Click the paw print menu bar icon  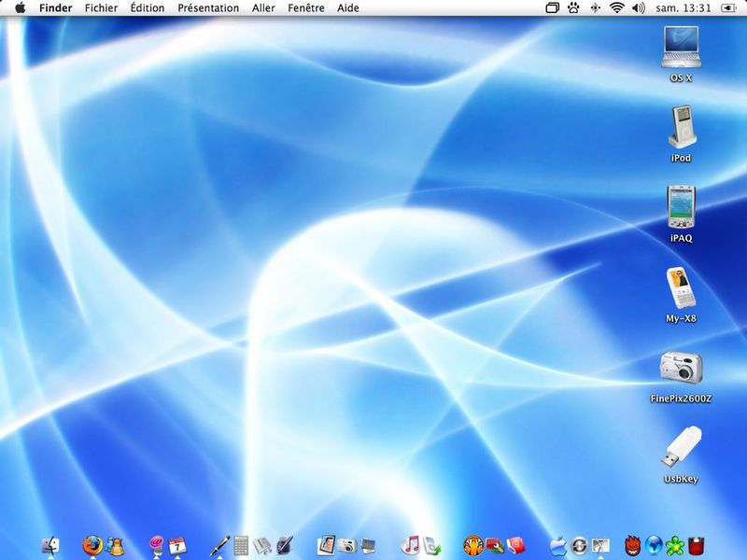tap(573, 8)
